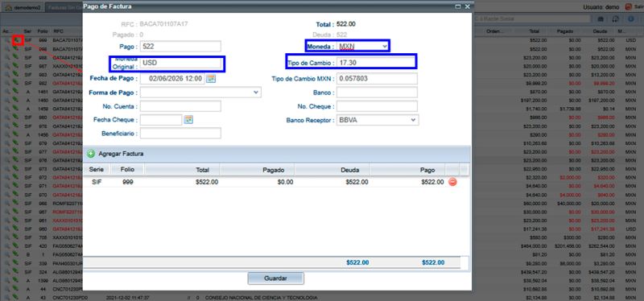Image resolution: width=644 pixels, height=301 pixels.
Task: Click the BACA701107A17 RFC value
Action: pos(164,24)
